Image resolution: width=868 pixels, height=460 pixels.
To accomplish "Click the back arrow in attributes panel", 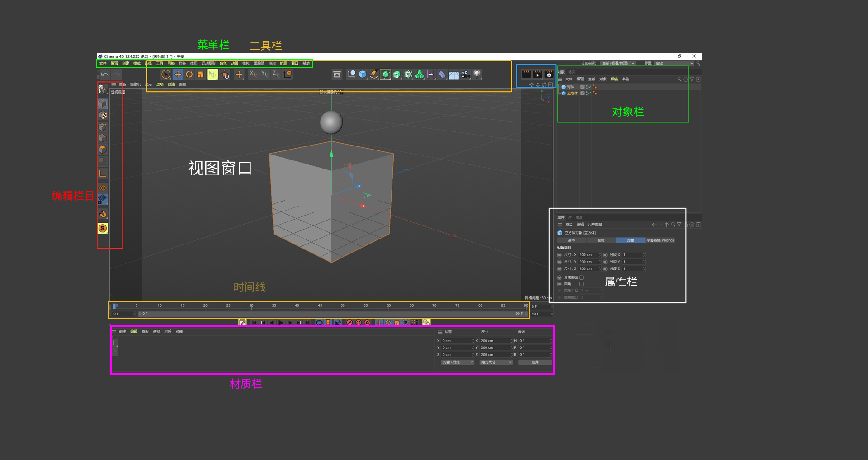I will (654, 225).
